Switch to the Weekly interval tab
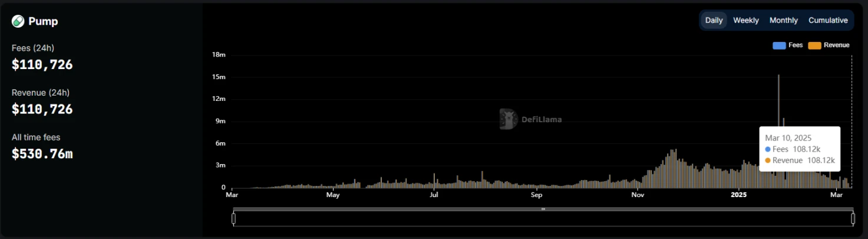The height and width of the screenshot is (239, 868). tap(745, 20)
